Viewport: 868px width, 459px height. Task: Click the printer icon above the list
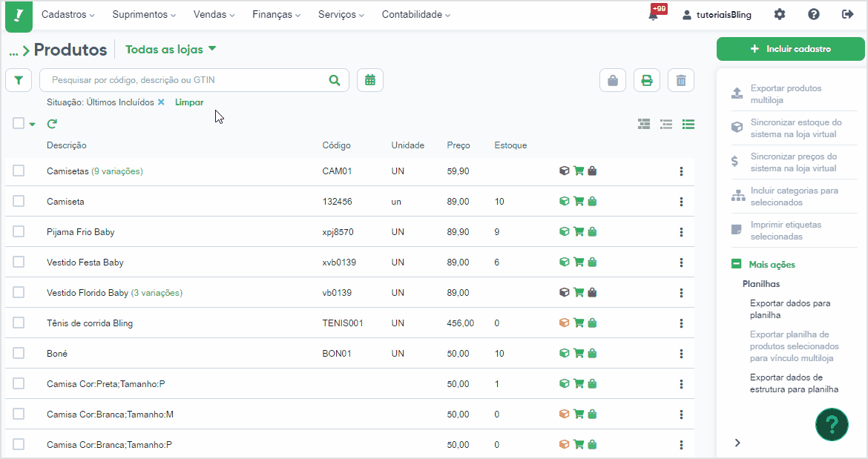647,81
